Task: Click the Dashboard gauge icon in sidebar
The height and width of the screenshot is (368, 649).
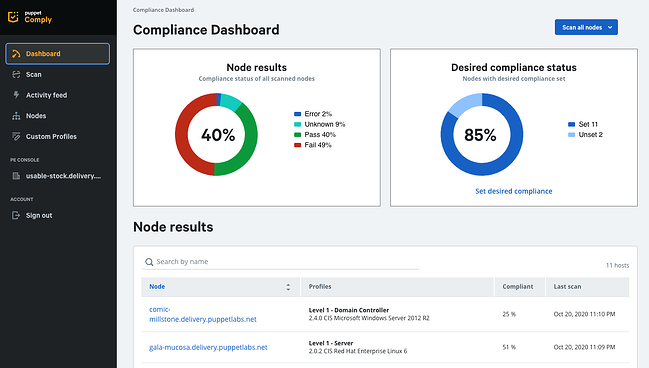Action: coord(16,54)
